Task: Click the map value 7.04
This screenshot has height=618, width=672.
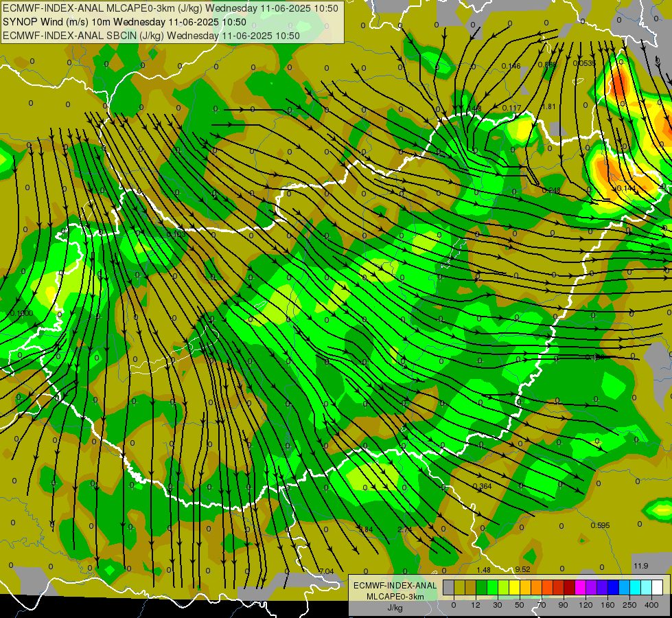Action: point(327,571)
